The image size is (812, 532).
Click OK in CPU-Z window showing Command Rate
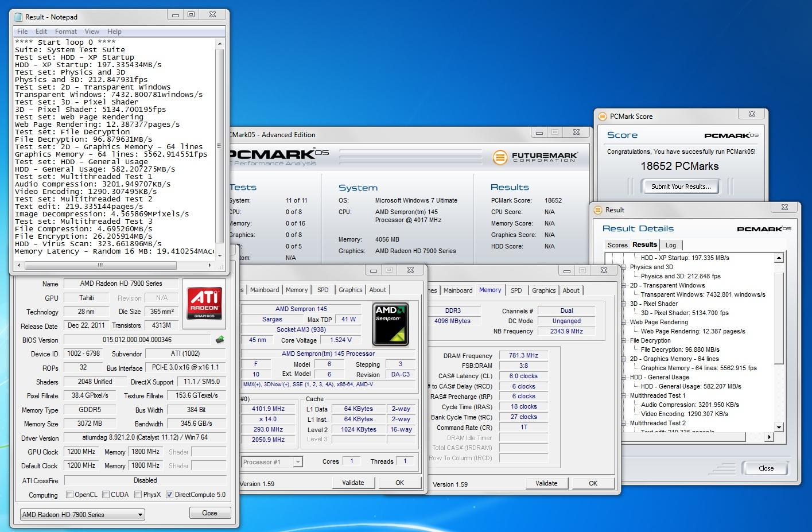coord(593,483)
